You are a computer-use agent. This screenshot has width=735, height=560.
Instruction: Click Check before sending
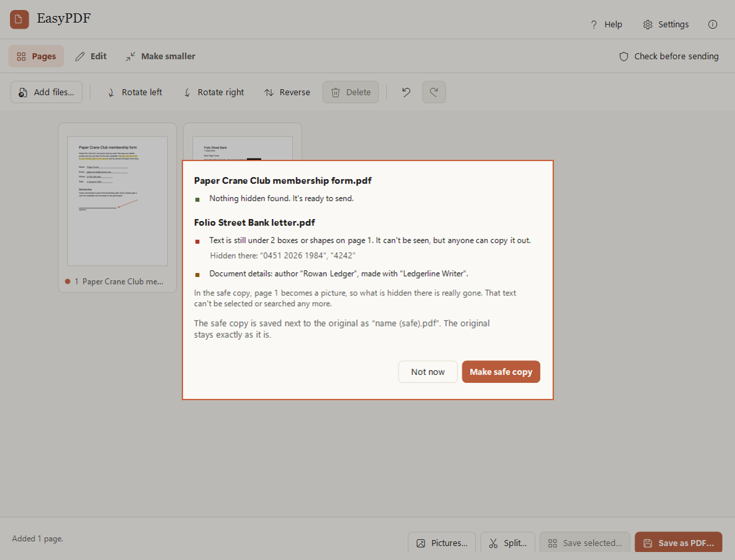tap(669, 57)
